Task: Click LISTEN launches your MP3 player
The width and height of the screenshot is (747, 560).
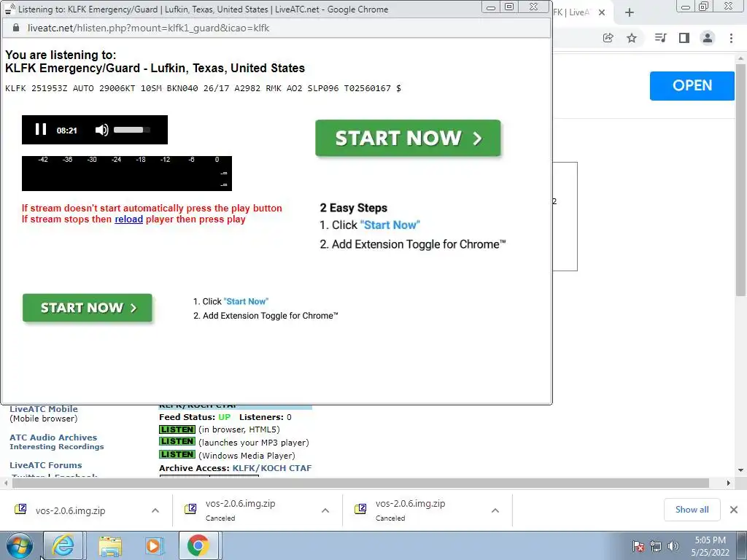Action: [x=177, y=442]
